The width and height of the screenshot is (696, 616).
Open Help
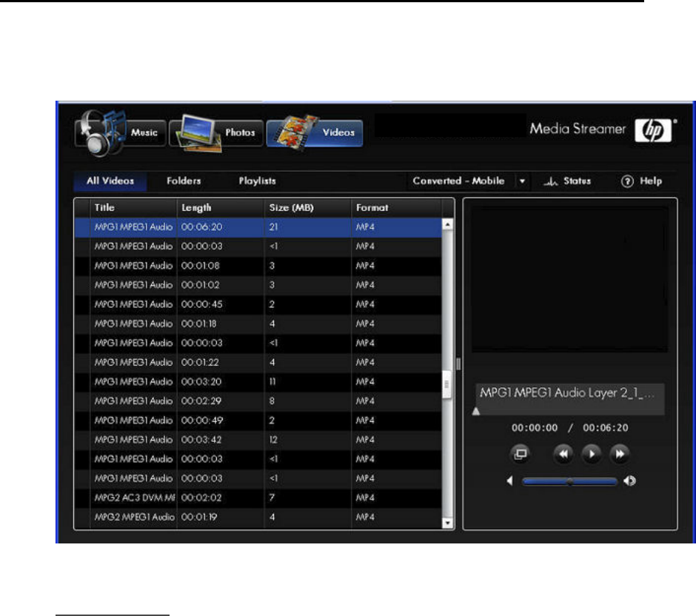click(641, 181)
